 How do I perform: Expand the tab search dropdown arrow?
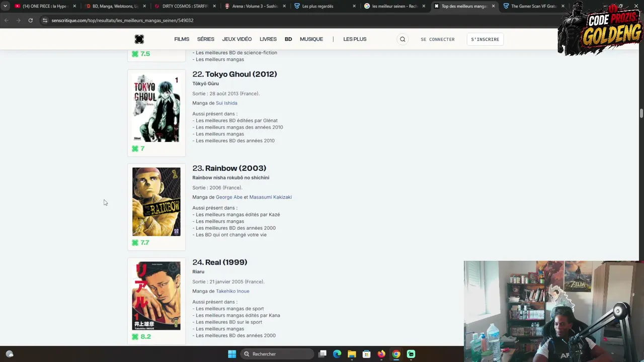tap(5, 6)
